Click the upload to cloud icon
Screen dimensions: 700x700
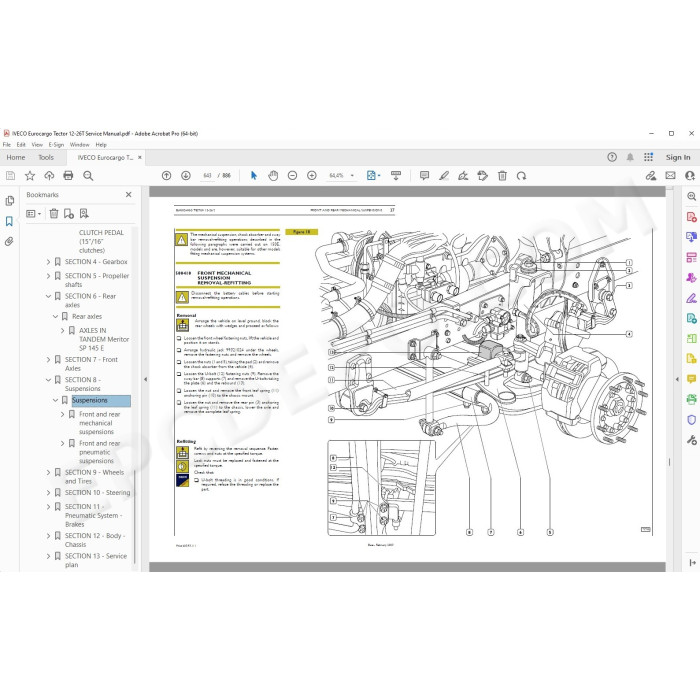(x=49, y=175)
